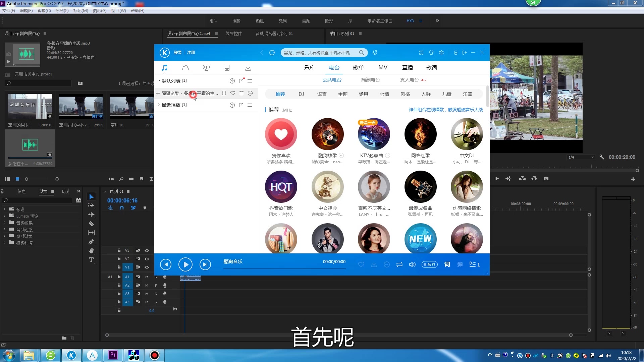
Task: Click the refresh icon in KuGou header
Action: point(272,53)
